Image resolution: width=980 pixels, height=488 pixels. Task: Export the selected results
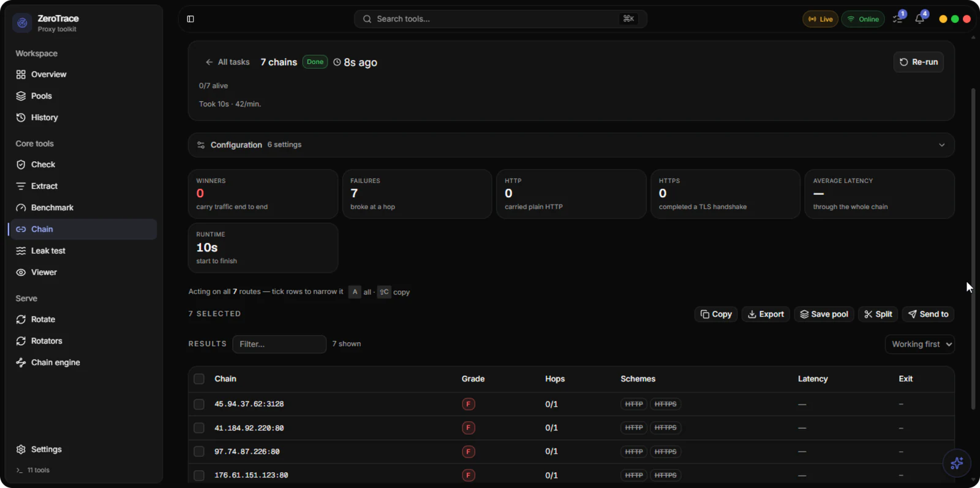[766, 314]
